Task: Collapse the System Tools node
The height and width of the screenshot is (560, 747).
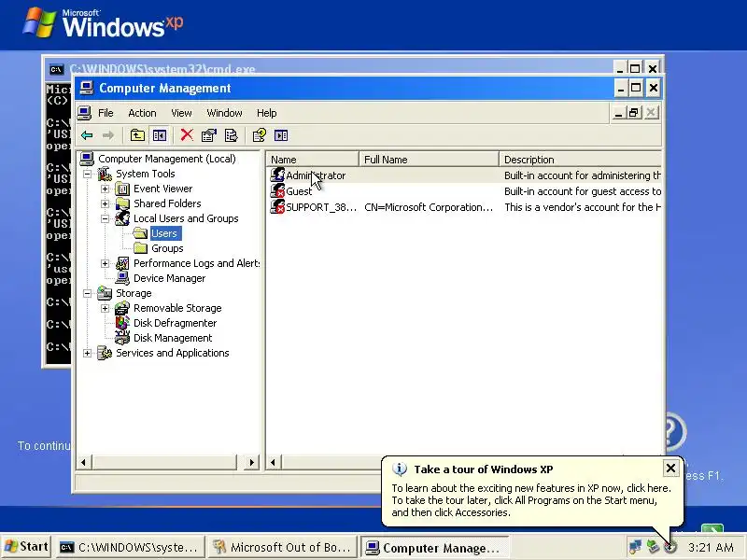Action: tap(87, 174)
